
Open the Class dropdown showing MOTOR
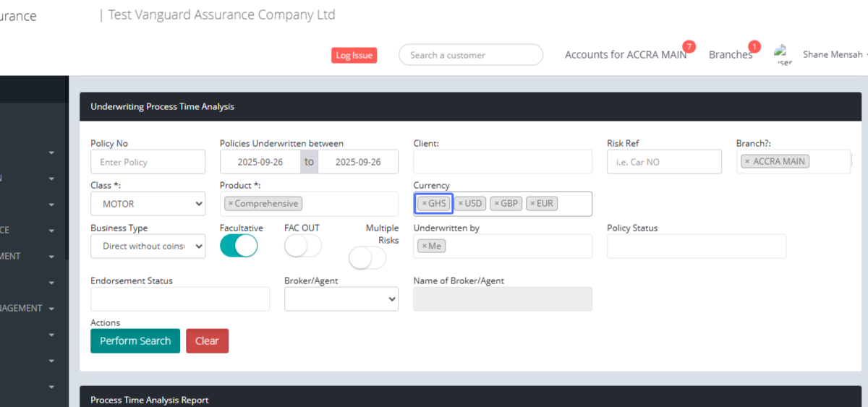pos(148,204)
